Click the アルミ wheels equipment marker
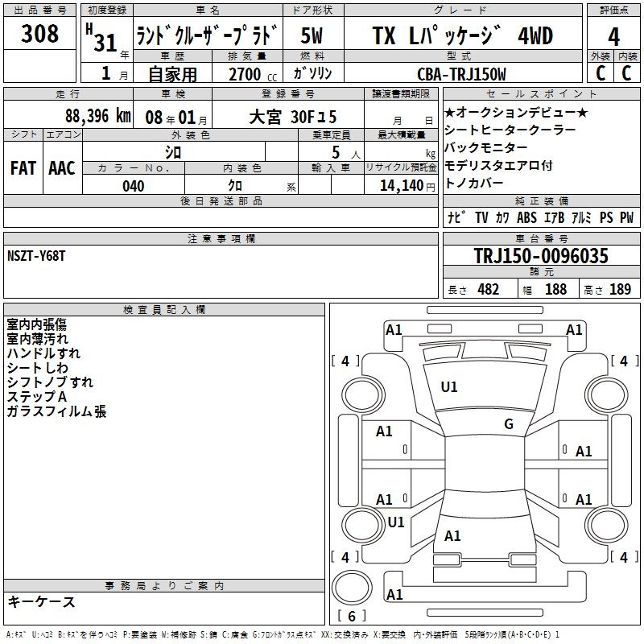Viewport: 644px width, 644px height. tap(581, 217)
